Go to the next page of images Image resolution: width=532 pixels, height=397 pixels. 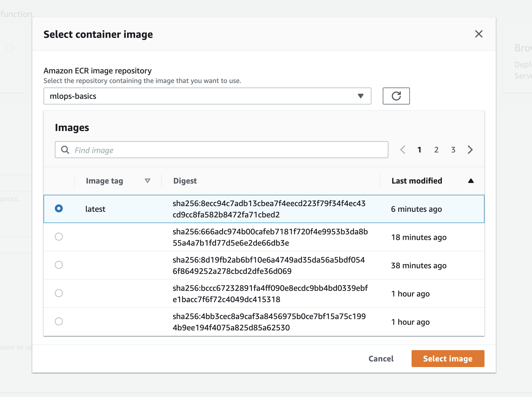[470, 150]
